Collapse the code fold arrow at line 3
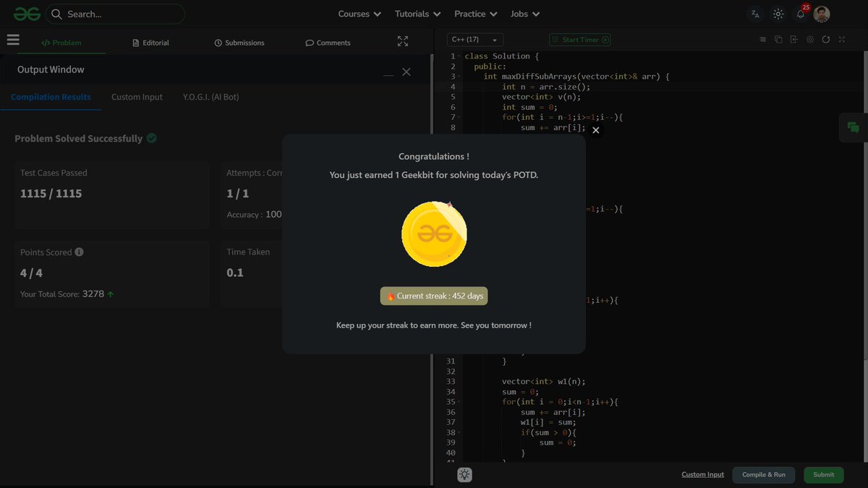Viewport: 868px width, 488px height. (x=459, y=77)
